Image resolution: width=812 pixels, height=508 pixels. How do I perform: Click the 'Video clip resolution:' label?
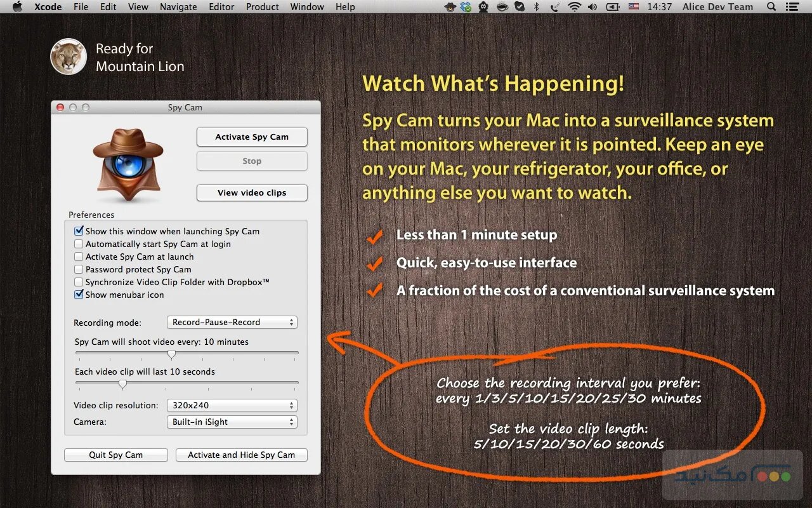pyautogui.click(x=116, y=405)
